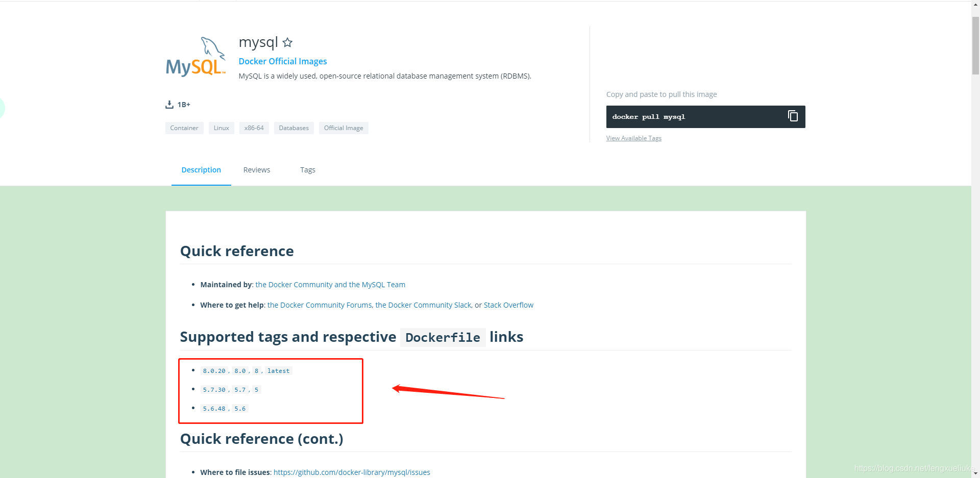Viewport: 980px width, 478px height.
Task: Click the scrollbar down arrow
Action: [x=975, y=473]
